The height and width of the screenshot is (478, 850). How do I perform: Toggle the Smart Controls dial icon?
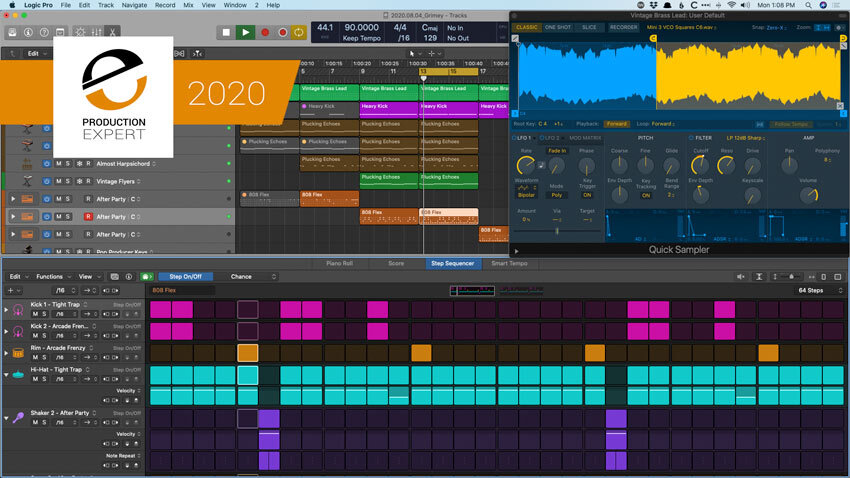pyautogui.click(x=80, y=33)
